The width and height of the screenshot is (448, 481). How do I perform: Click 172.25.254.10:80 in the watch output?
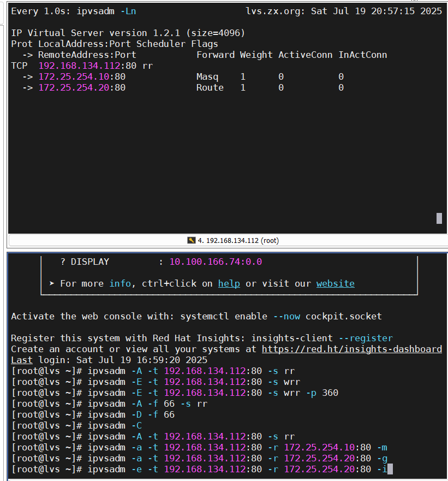click(x=82, y=76)
